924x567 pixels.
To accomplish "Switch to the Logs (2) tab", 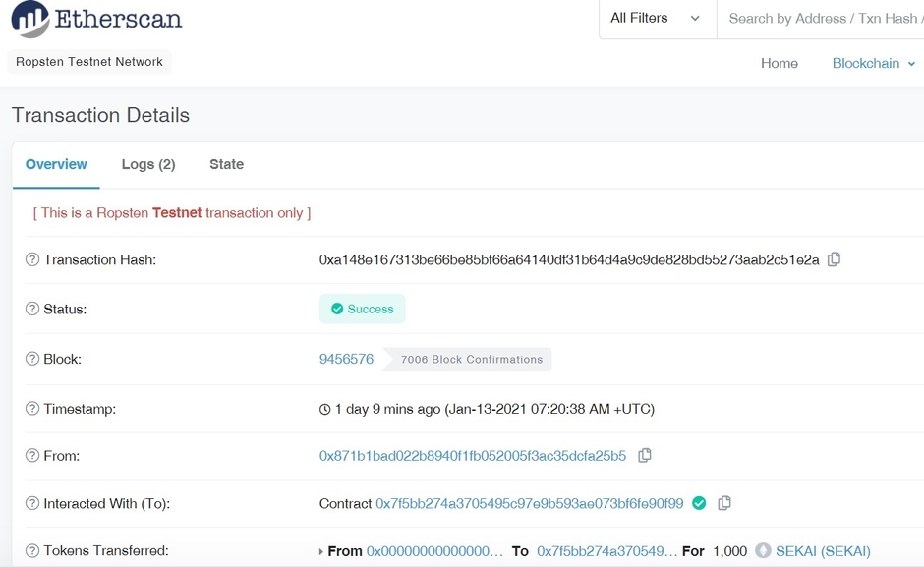I will pos(148,164).
